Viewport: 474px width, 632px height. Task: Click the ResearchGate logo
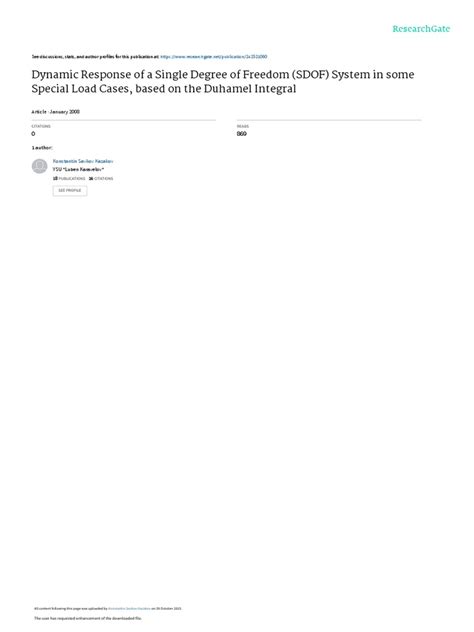[421, 29]
